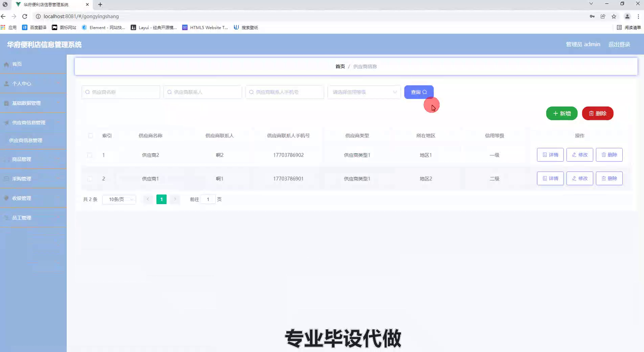
Task: View 详情 for 供应商2
Action: pos(550,155)
